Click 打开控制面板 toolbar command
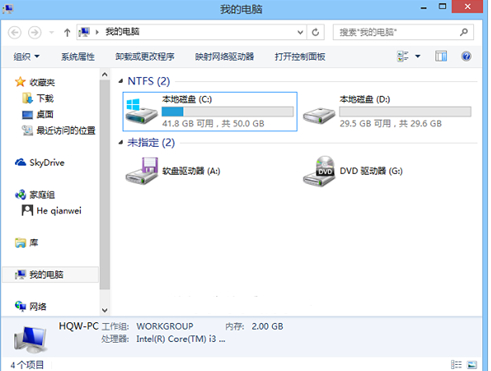Image resolution: width=491 pixels, height=371 pixels. click(300, 57)
